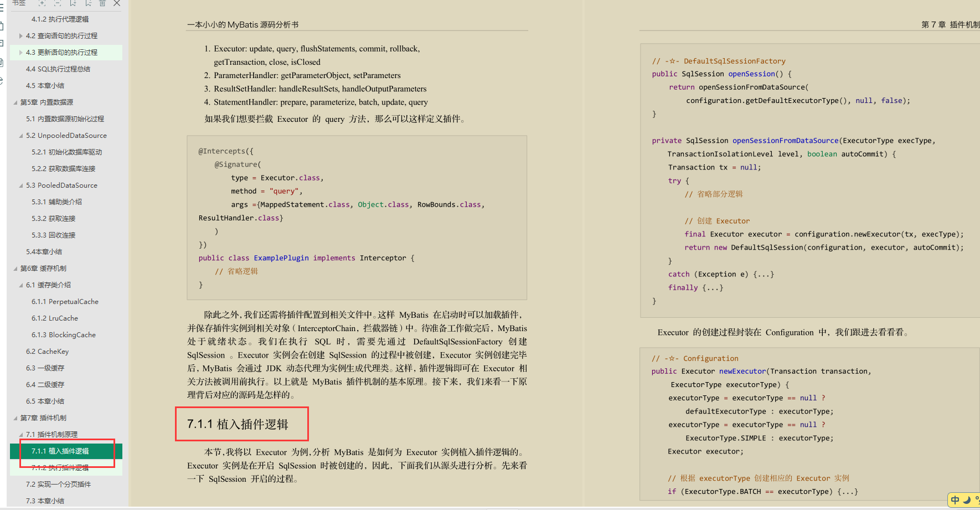Jump to 5.3.2 获取连接
The image size is (980, 510).
pos(53,219)
